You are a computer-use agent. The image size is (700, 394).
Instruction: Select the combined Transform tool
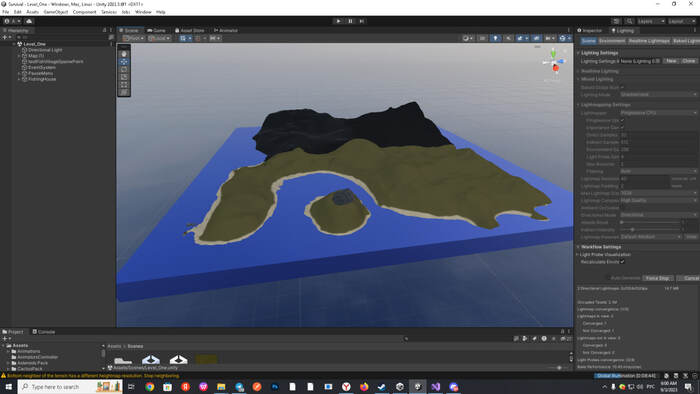124,92
